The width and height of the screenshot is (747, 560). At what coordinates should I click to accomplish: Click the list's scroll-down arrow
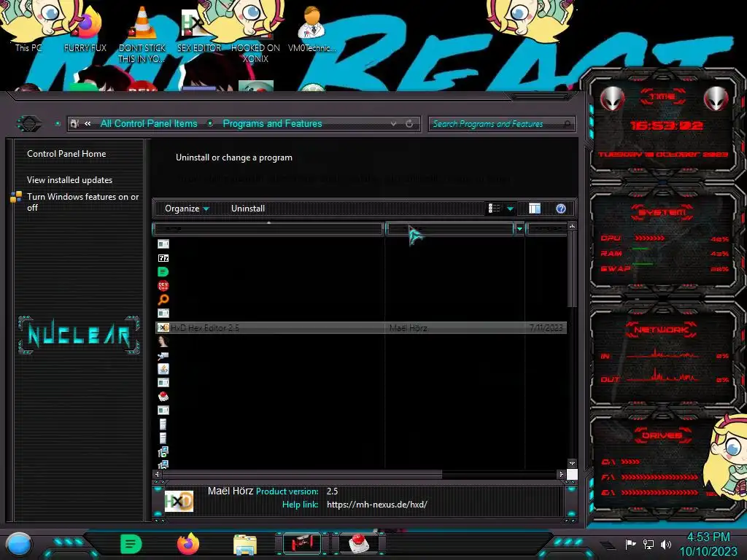[572, 463]
